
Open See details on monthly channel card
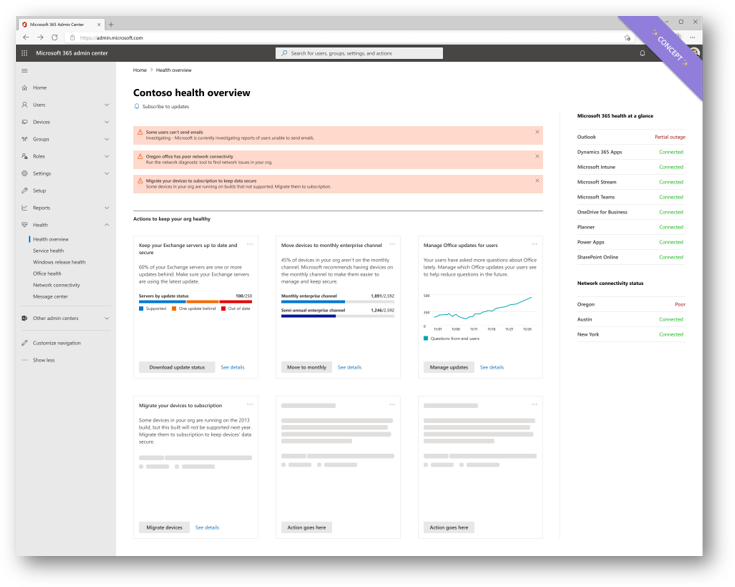point(350,368)
